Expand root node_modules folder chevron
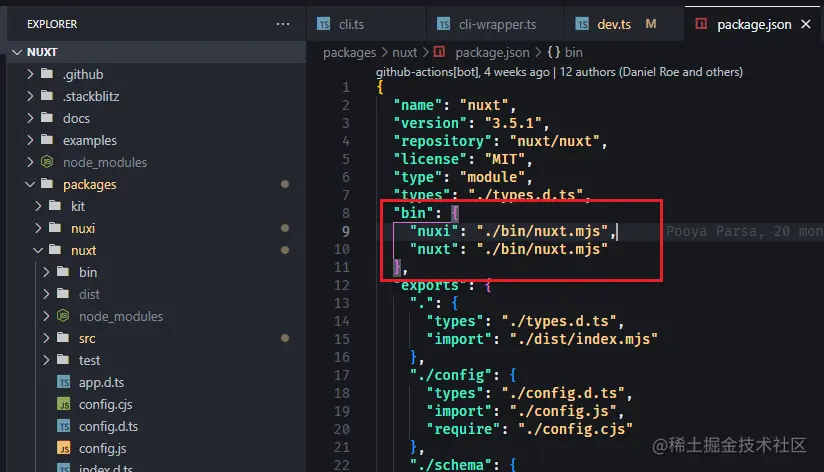Screen dimensions: 824x472 coord(30,162)
